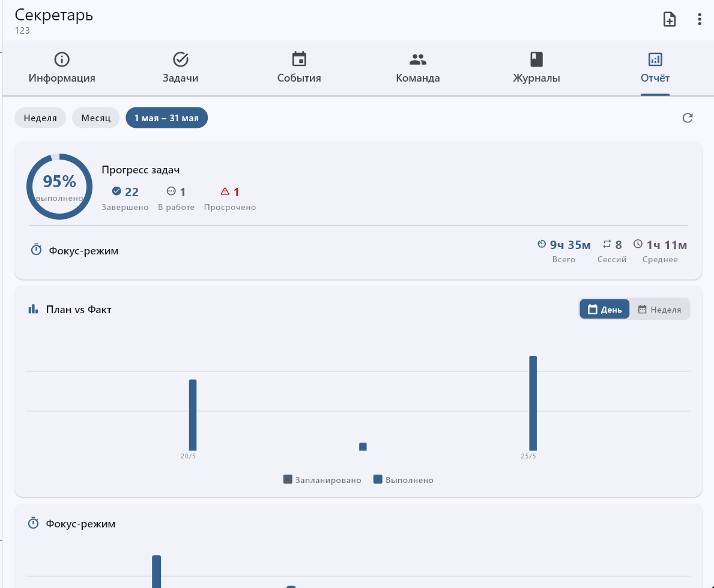Click the 95% progress ring
The image size is (714, 588).
click(x=59, y=187)
